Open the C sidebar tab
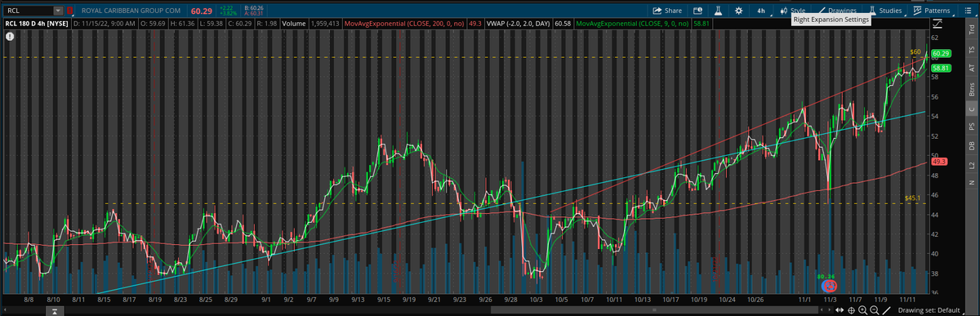 (x=972, y=109)
